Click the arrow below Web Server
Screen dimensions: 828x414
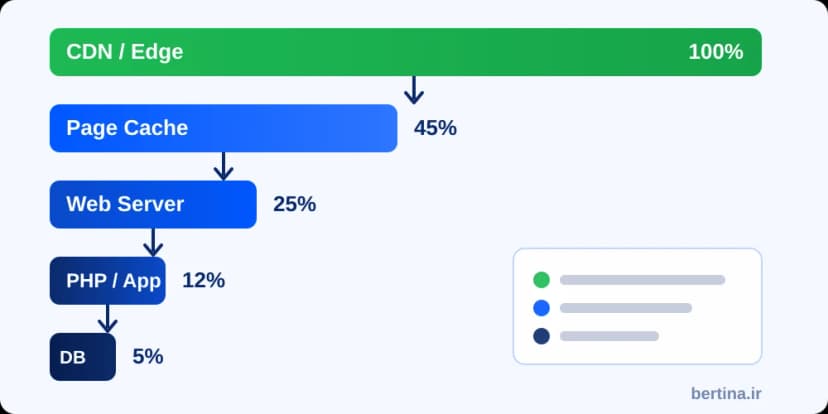click(153, 242)
